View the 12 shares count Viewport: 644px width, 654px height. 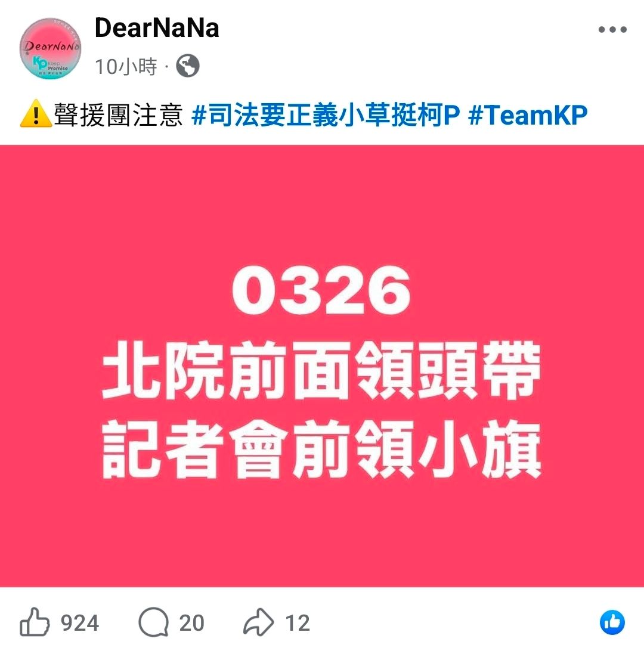tap(298, 623)
